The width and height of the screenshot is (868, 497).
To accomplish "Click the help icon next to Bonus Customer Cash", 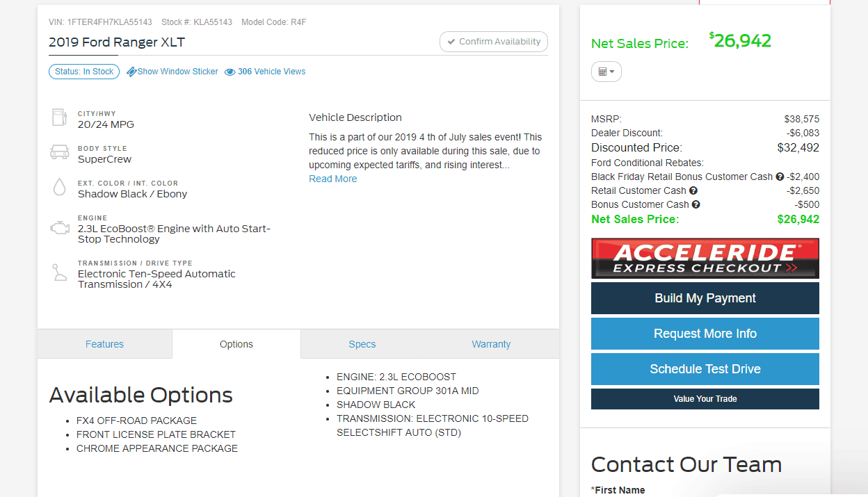I will tap(696, 204).
